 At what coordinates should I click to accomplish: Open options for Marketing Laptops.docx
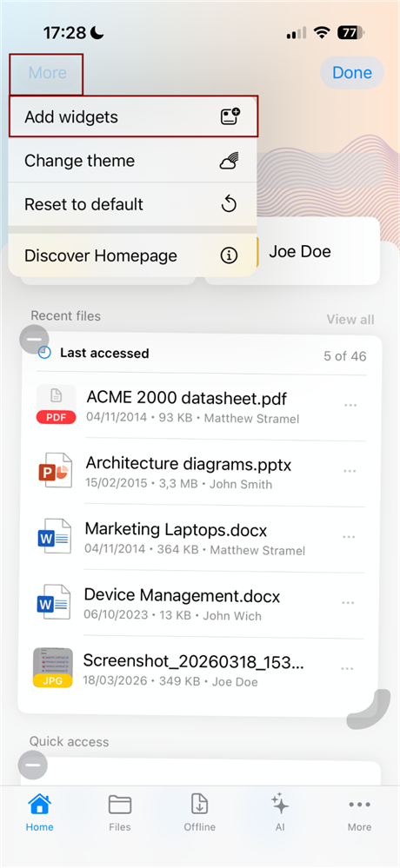click(x=349, y=537)
